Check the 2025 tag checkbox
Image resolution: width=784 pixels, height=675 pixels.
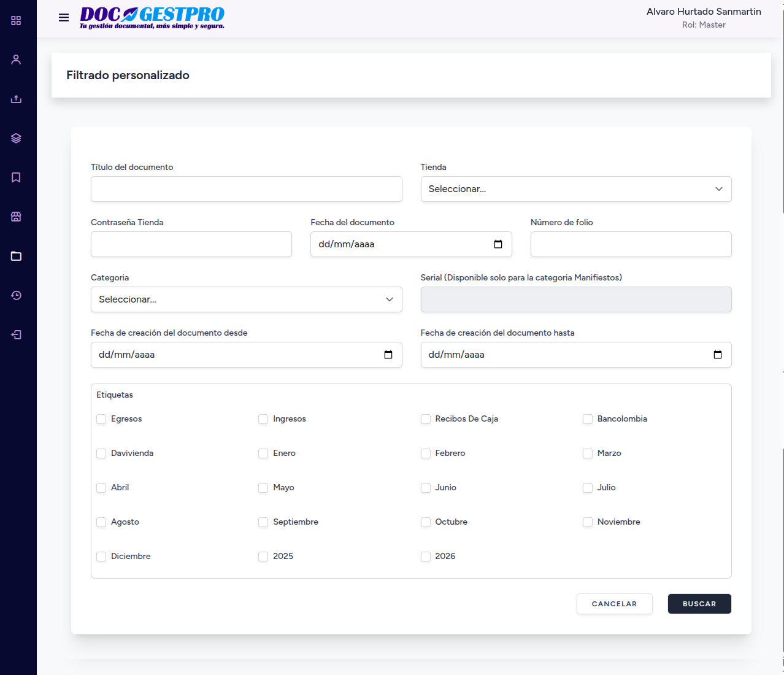pos(263,557)
